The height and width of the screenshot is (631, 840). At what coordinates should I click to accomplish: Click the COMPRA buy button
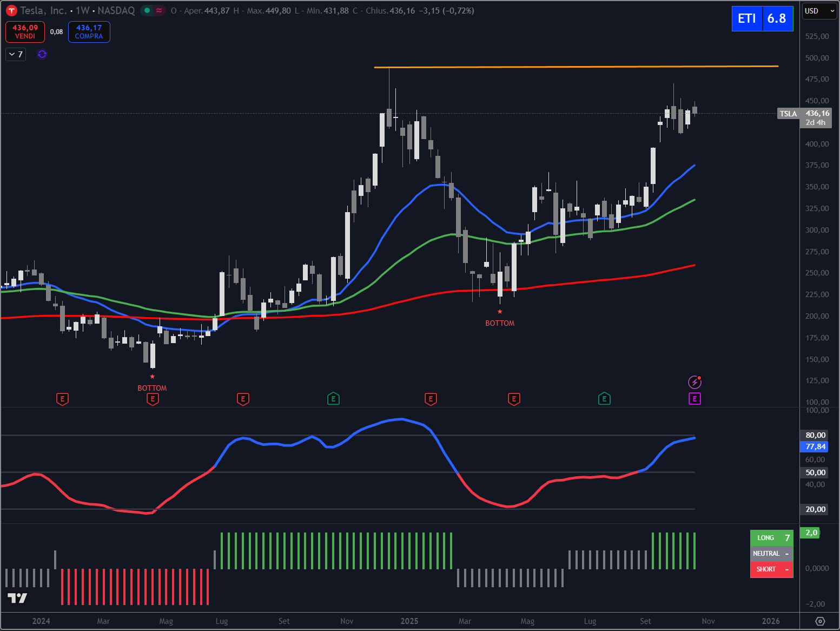(x=89, y=32)
